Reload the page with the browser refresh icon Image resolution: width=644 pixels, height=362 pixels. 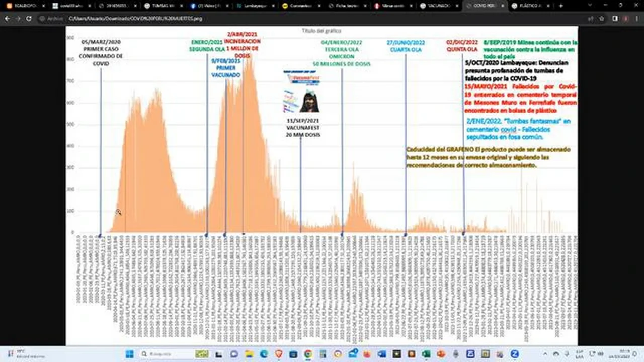tap(29, 18)
